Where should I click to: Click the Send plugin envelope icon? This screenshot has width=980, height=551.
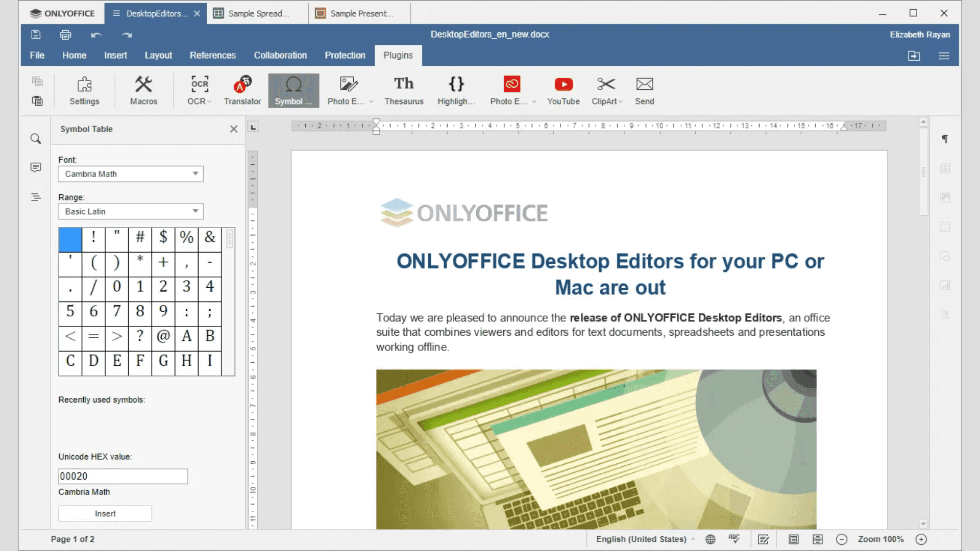(x=645, y=84)
